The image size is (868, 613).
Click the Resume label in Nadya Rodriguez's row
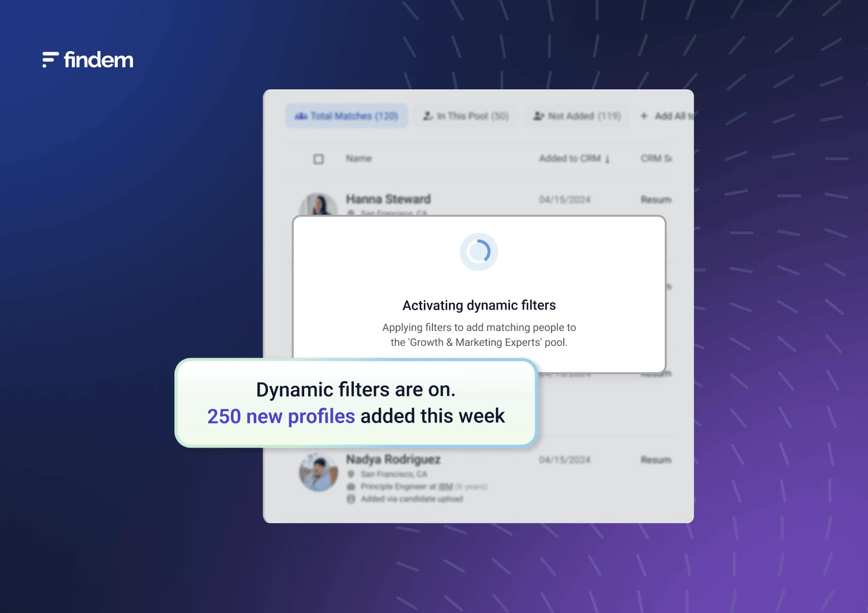[656, 460]
